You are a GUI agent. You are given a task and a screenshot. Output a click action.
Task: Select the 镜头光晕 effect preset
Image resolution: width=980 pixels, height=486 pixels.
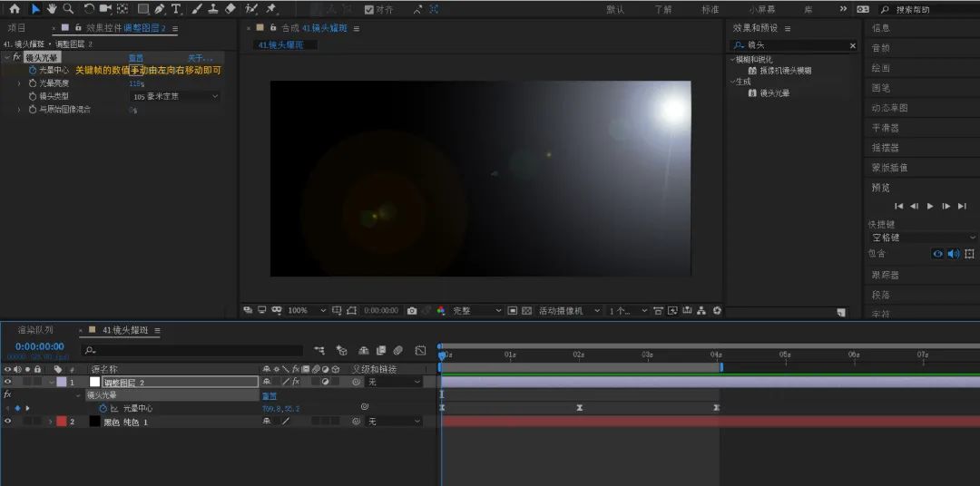(x=774, y=93)
